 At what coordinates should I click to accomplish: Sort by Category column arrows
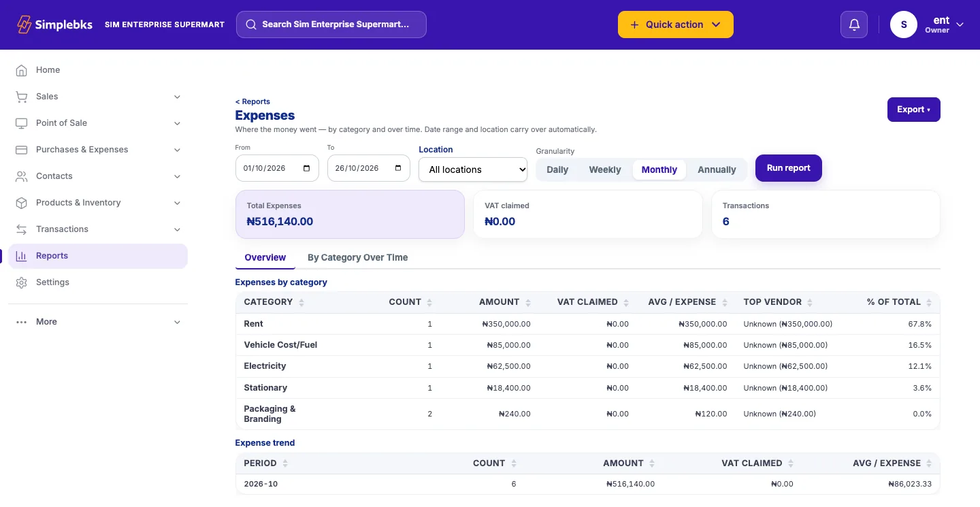[x=301, y=303]
